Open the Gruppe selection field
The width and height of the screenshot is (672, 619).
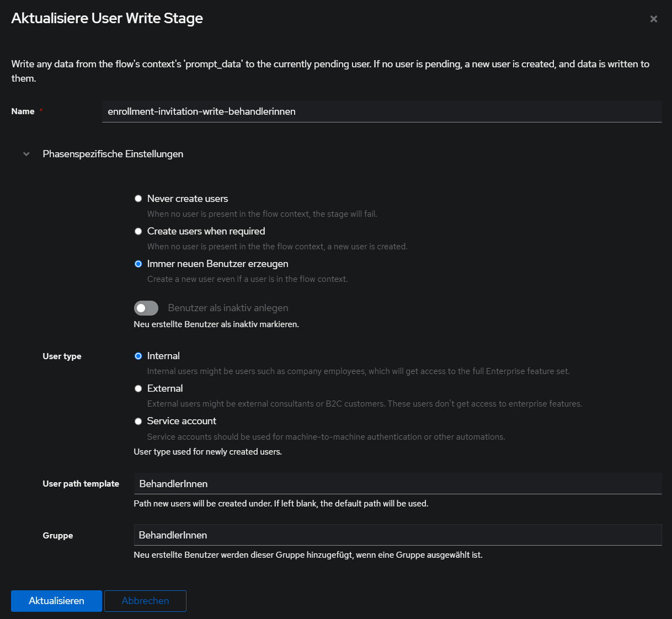[x=397, y=535]
